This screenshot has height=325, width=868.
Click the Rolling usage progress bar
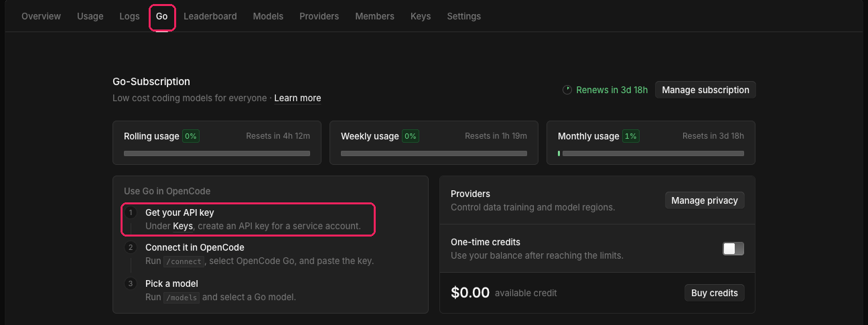click(x=217, y=153)
